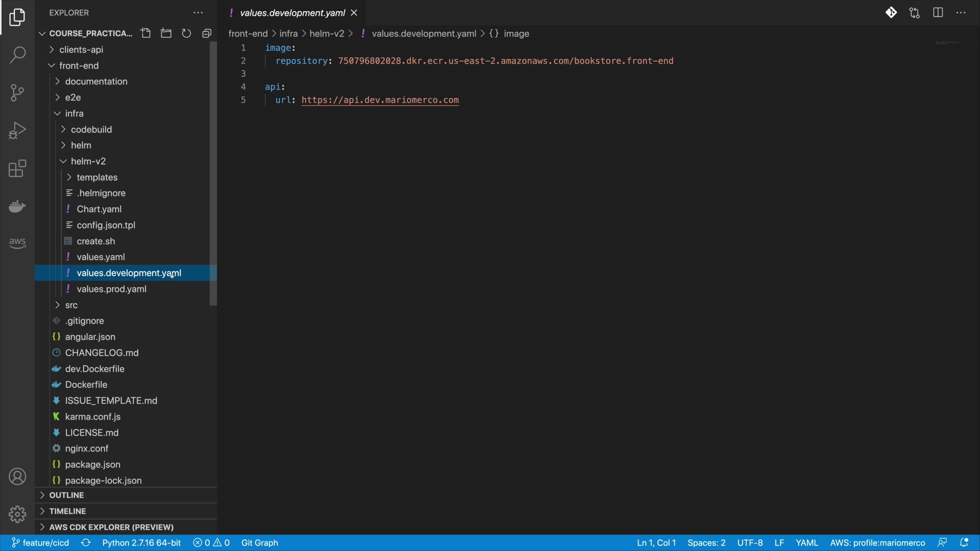
Task: Select the values.development.yaml editor tab
Action: pos(292,13)
